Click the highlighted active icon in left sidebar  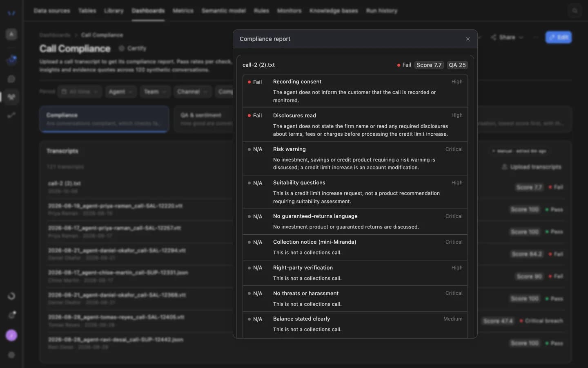tap(11, 97)
